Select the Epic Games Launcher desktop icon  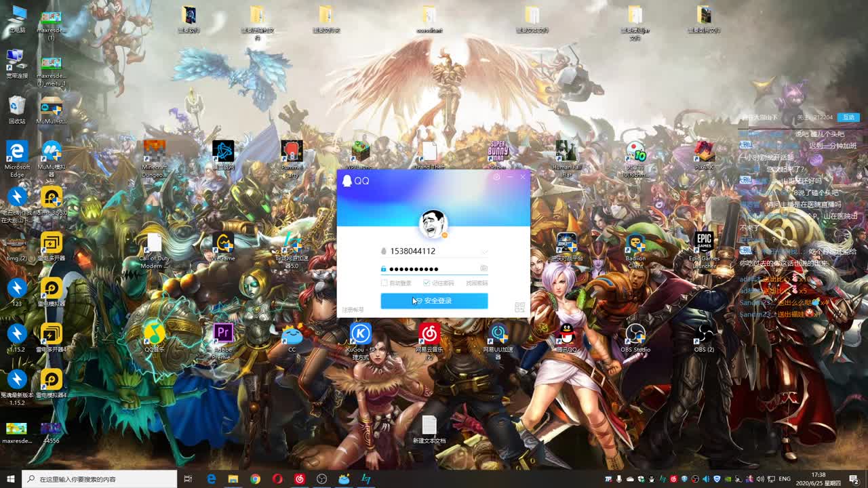pos(704,251)
